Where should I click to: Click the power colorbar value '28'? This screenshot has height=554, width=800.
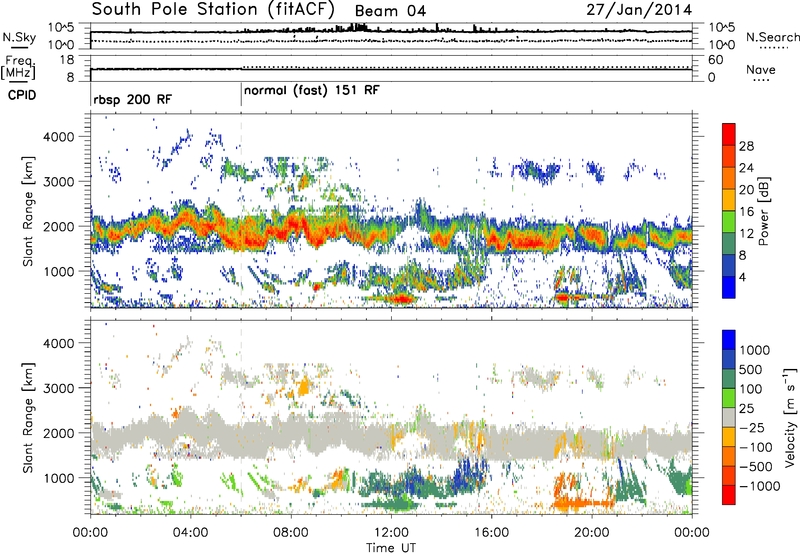(x=746, y=146)
